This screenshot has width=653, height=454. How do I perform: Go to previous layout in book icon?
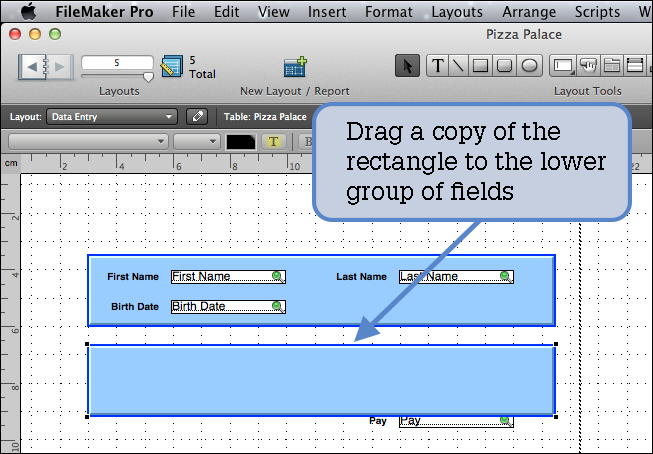click(32, 67)
